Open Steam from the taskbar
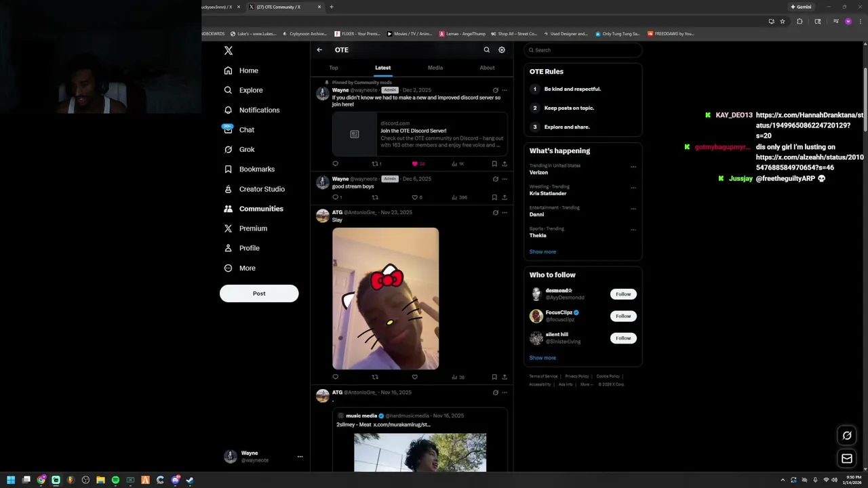The width and height of the screenshot is (868, 488). [190, 480]
